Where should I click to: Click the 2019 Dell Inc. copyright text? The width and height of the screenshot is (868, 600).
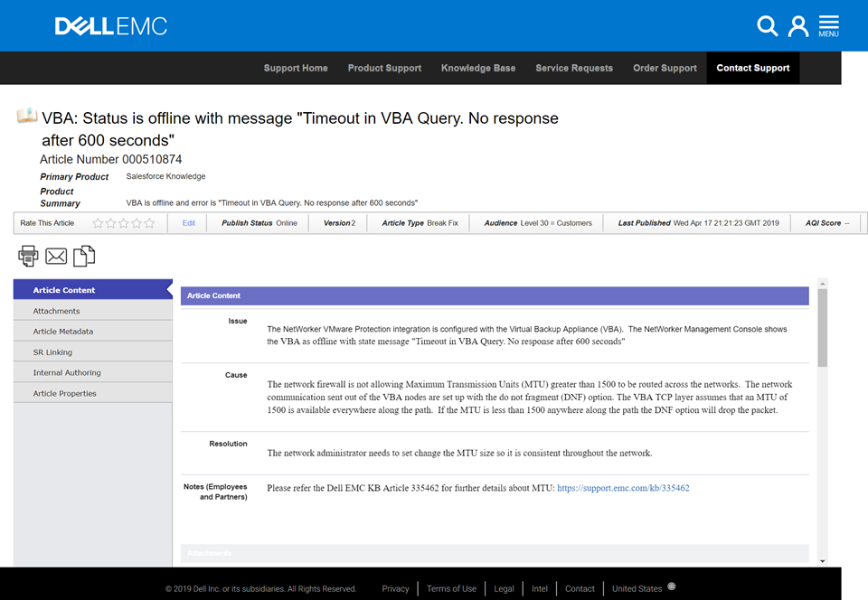(260, 589)
